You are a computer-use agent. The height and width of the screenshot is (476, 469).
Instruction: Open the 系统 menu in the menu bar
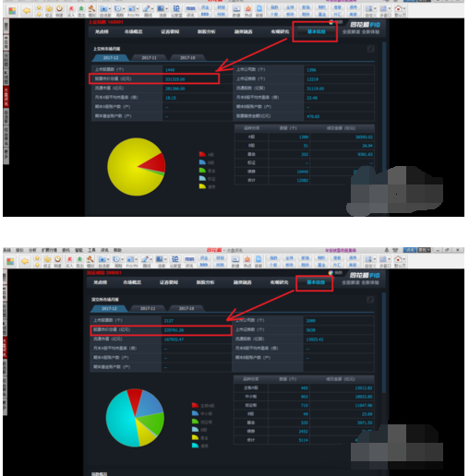[7, 250]
